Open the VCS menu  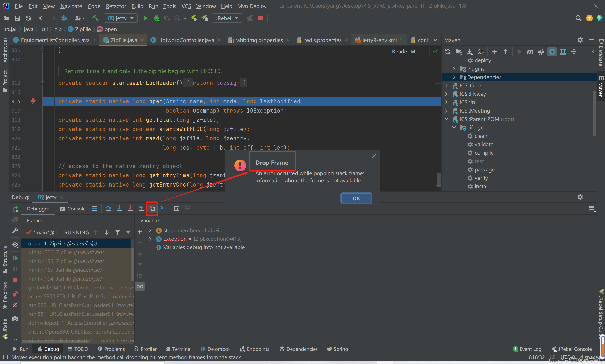tap(186, 6)
